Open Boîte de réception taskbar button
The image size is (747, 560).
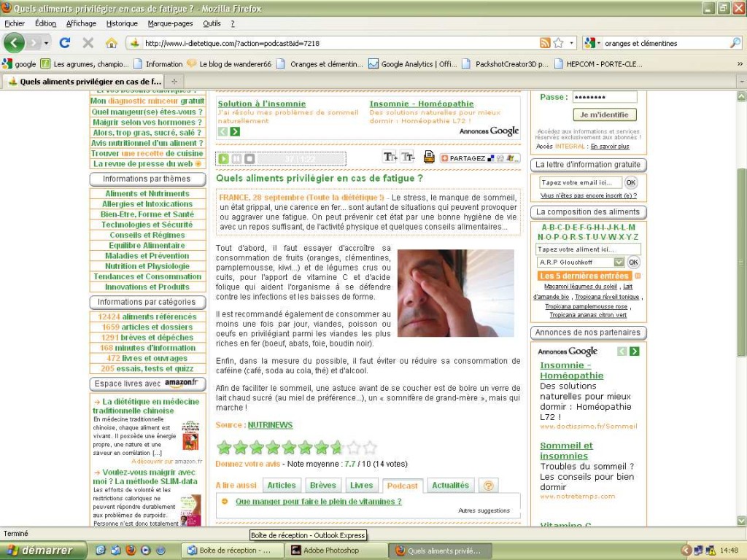[233, 551]
